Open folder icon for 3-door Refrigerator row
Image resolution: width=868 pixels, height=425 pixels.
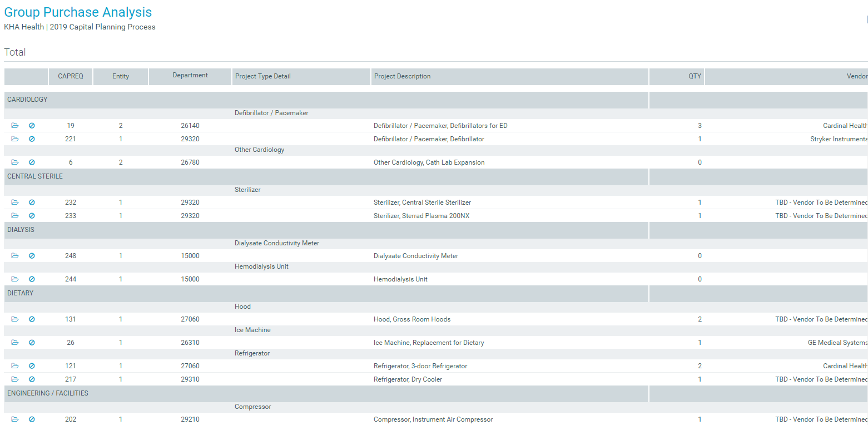[15, 366]
